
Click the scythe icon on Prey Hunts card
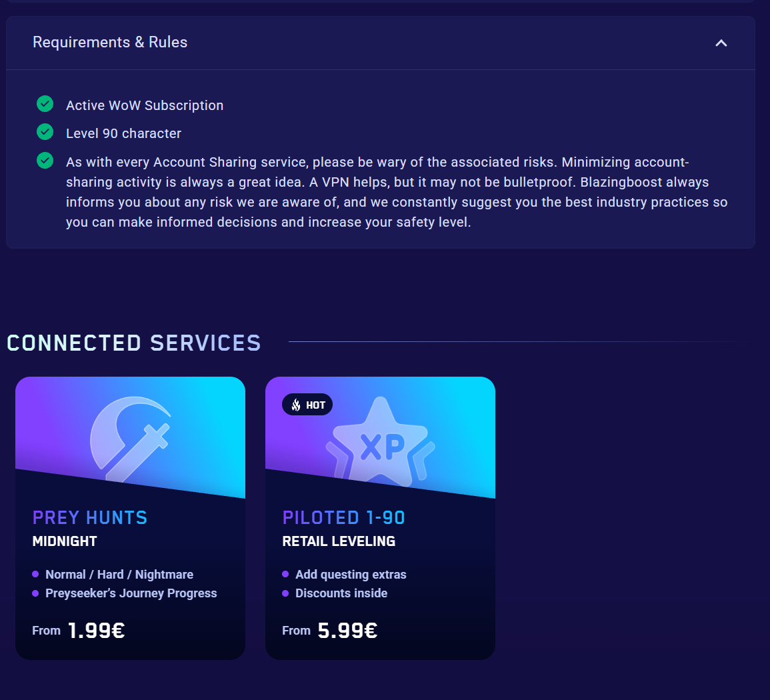(x=131, y=439)
